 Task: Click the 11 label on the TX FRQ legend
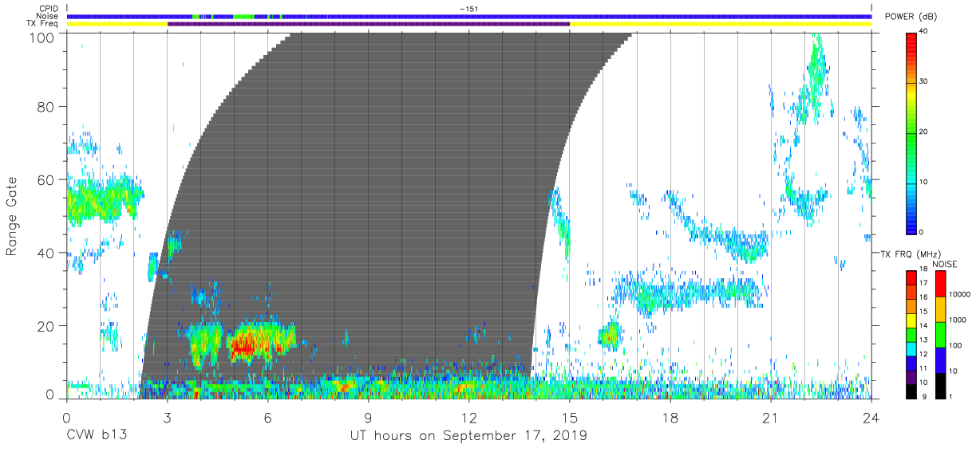(x=923, y=368)
